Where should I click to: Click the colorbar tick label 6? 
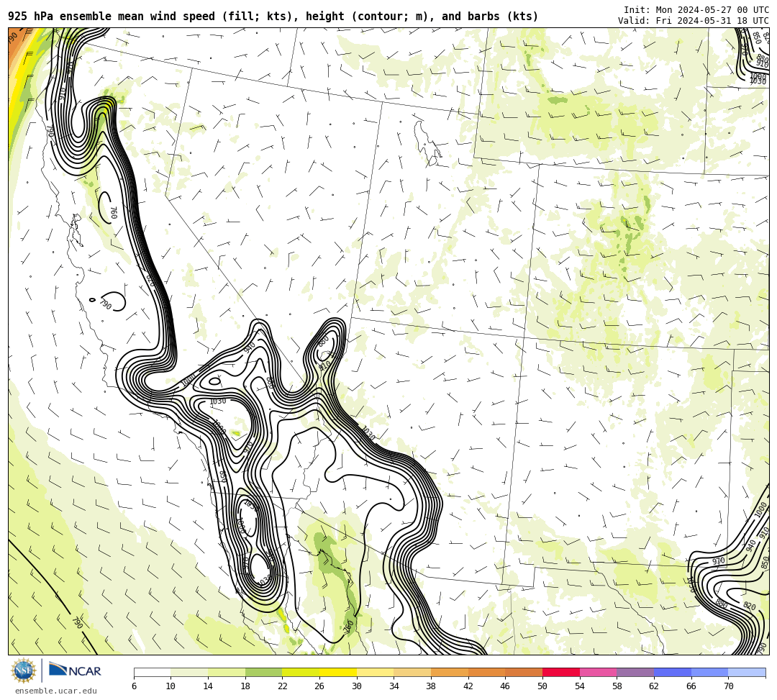click(x=134, y=686)
